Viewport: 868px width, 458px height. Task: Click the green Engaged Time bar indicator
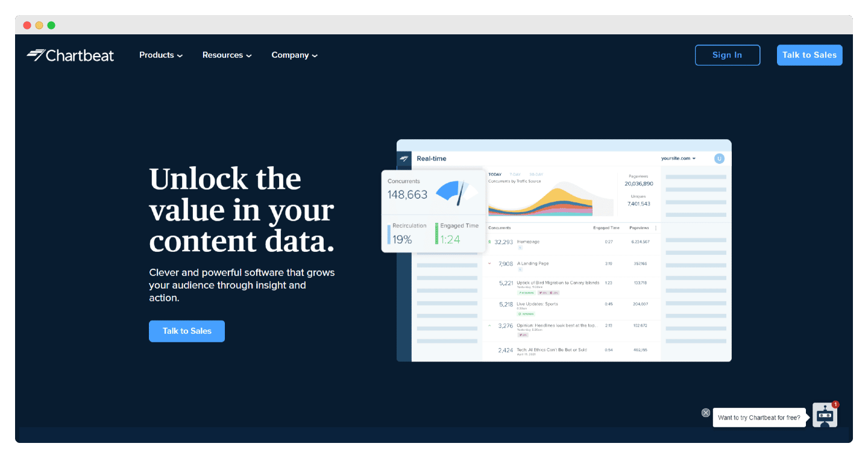[x=436, y=234]
